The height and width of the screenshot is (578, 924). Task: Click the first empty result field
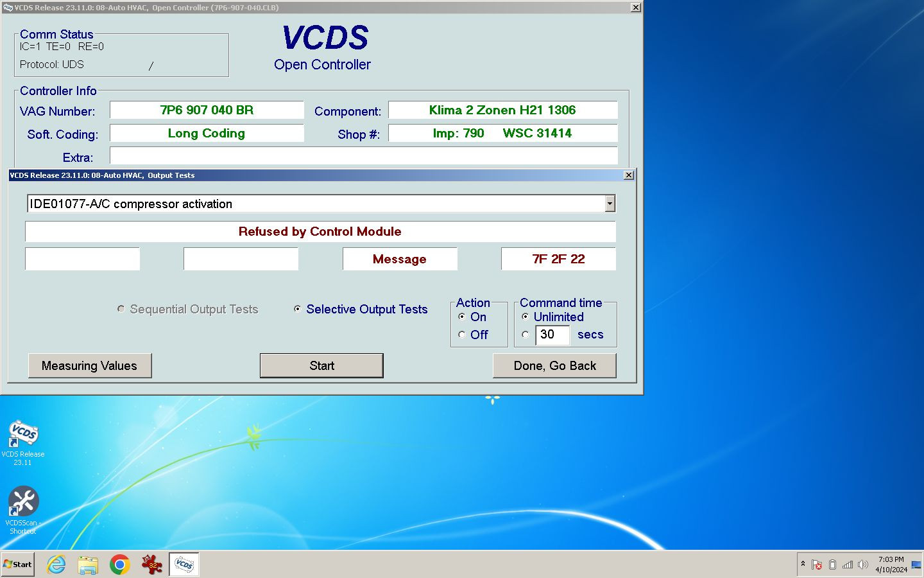[82, 259]
